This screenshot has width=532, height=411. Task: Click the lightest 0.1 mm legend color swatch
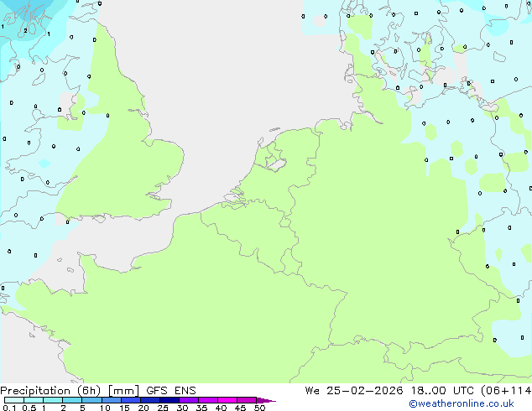(14, 400)
